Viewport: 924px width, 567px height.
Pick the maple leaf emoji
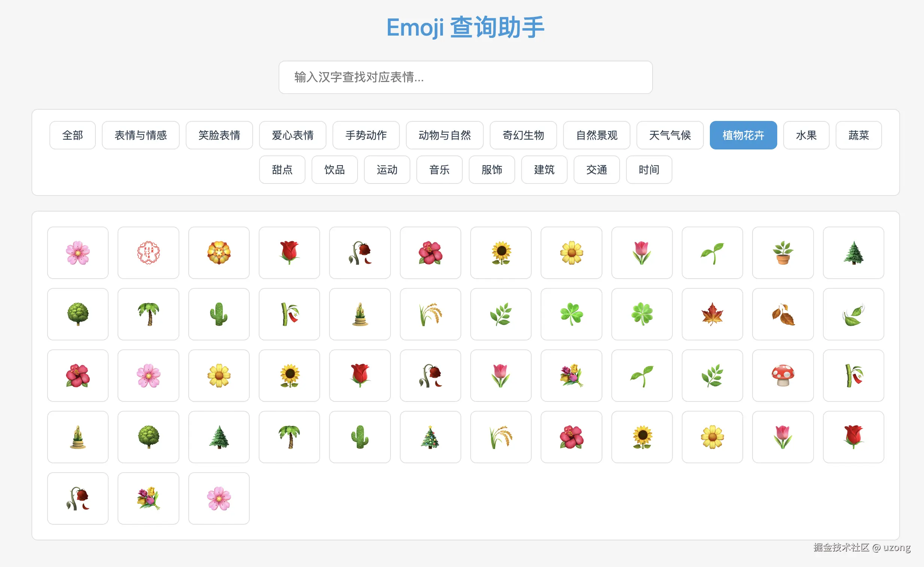tap(712, 314)
